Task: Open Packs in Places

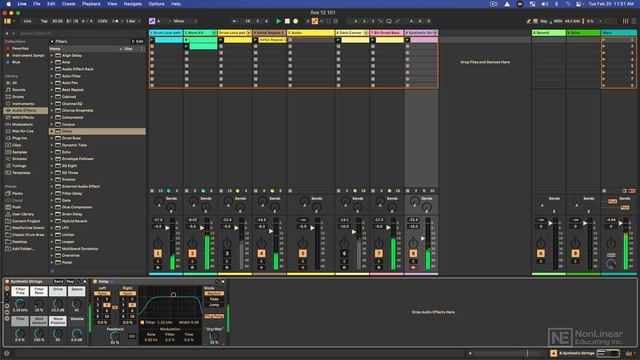Action: (17, 193)
